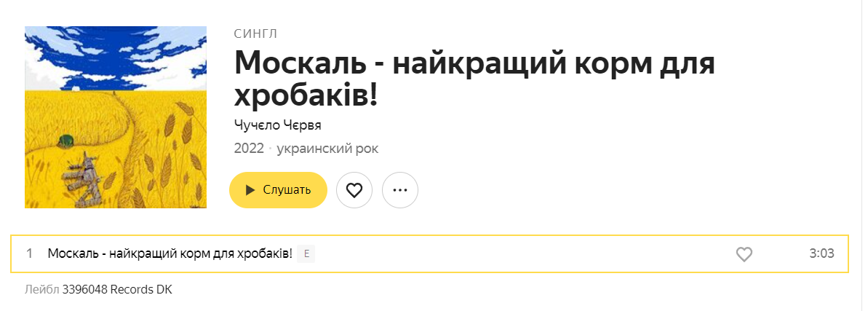Image resolution: width=868 pixels, height=311 pixels.
Task: Click the play triangle inside Слушать
Action: coord(250,190)
